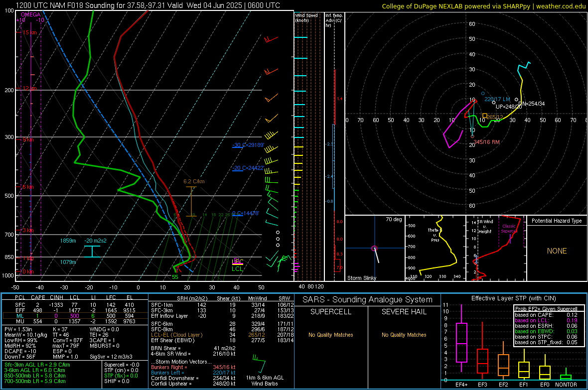Click the '345/16 RM' hodograph label
The width and height of the screenshot is (588, 390).
click(487, 142)
